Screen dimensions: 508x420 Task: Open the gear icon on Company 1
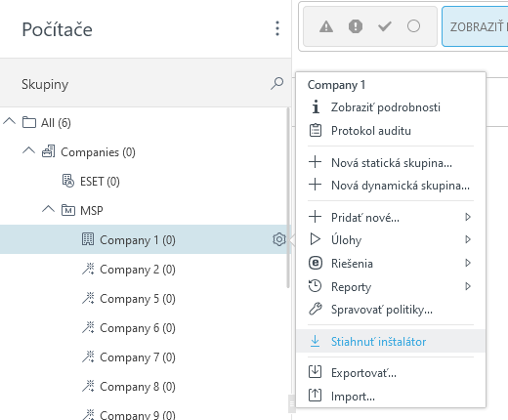279,239
